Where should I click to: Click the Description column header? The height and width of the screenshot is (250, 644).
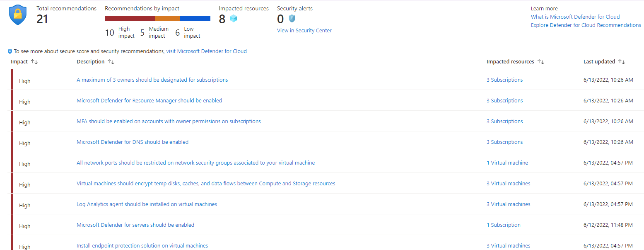point(91,62)
